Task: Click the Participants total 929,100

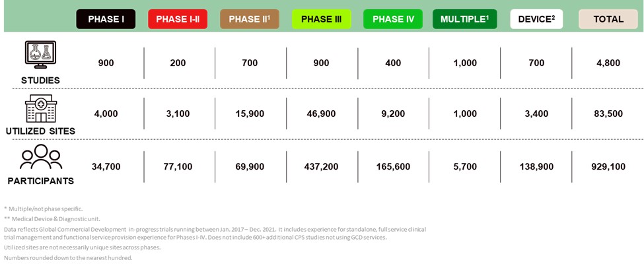Action: click(x=608, y=167)
